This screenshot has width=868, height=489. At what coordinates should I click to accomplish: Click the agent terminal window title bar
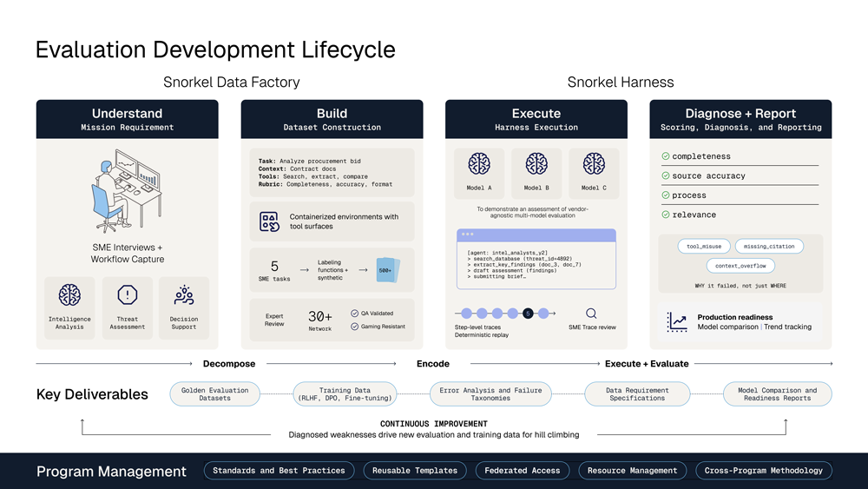[x=536, y=235]
